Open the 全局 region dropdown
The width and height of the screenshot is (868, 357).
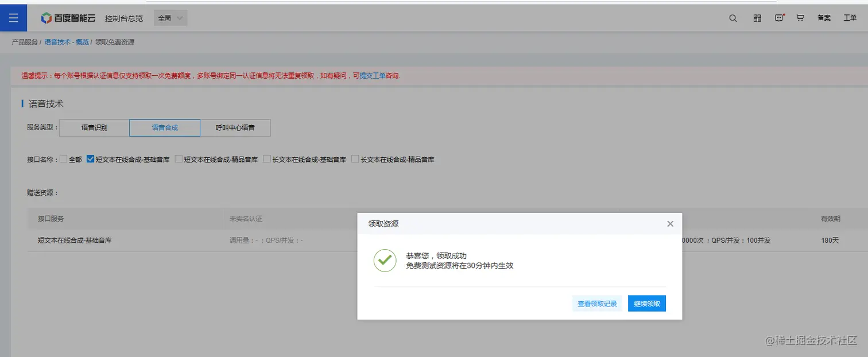[x=169, y=17]
